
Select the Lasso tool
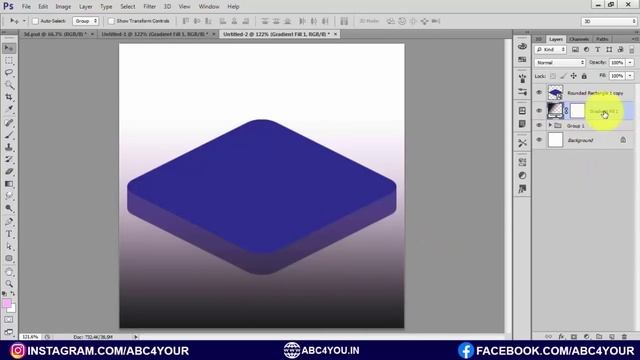click(9, 73)
